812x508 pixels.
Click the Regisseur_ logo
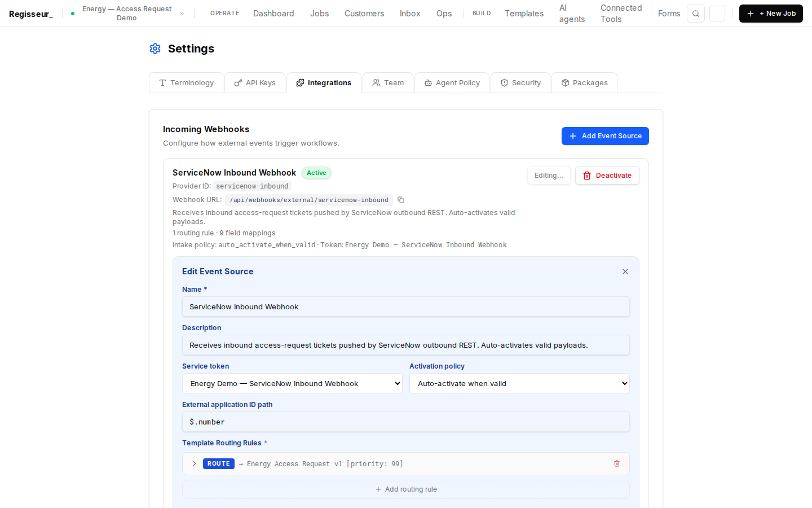coord(31,14)
